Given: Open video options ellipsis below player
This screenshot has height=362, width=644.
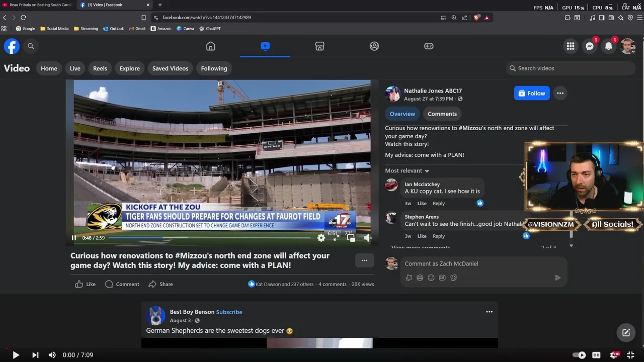Looking at the screenshot, I should [365, 260].
